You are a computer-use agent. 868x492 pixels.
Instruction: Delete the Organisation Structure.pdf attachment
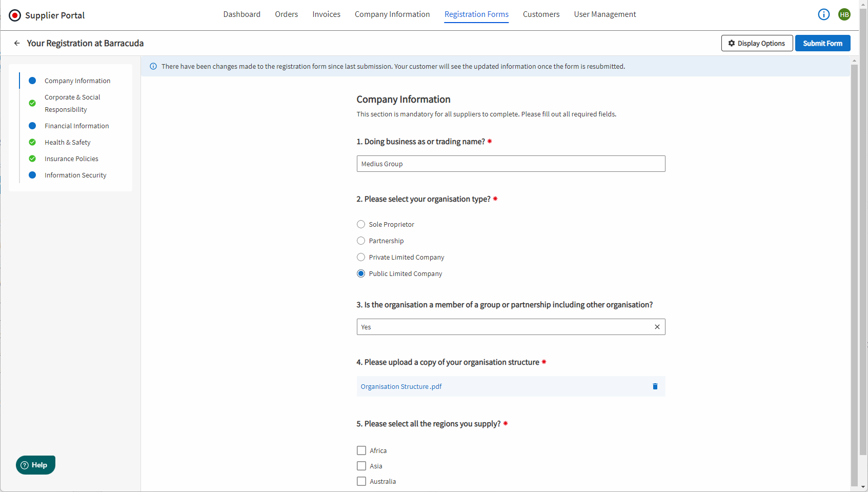[655, 386]
